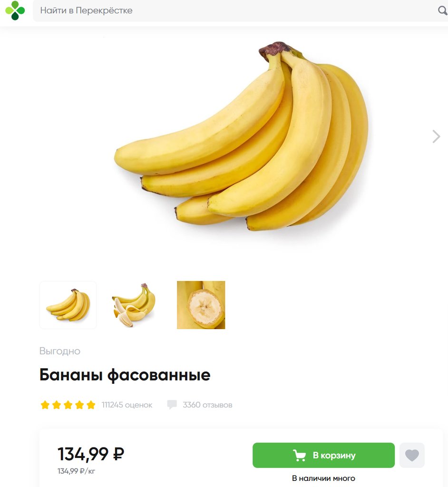This screenshot has width=448, height=487.
Task: Click the '134,99 ₽/кг' unit price text
Action: 76,471
